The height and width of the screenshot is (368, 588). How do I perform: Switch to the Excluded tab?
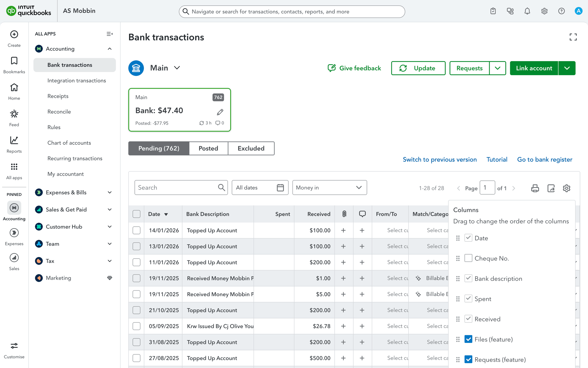point(251,148)
